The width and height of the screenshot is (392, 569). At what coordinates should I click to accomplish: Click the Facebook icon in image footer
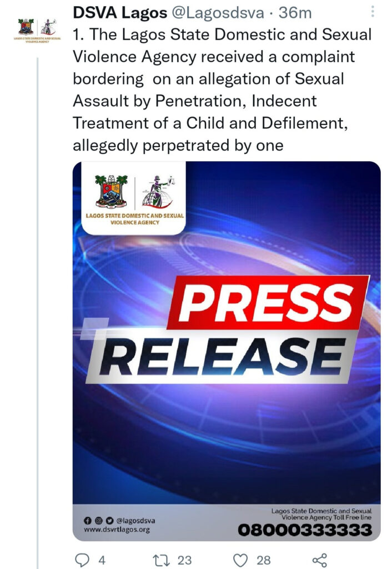click(x=87, y=520)
